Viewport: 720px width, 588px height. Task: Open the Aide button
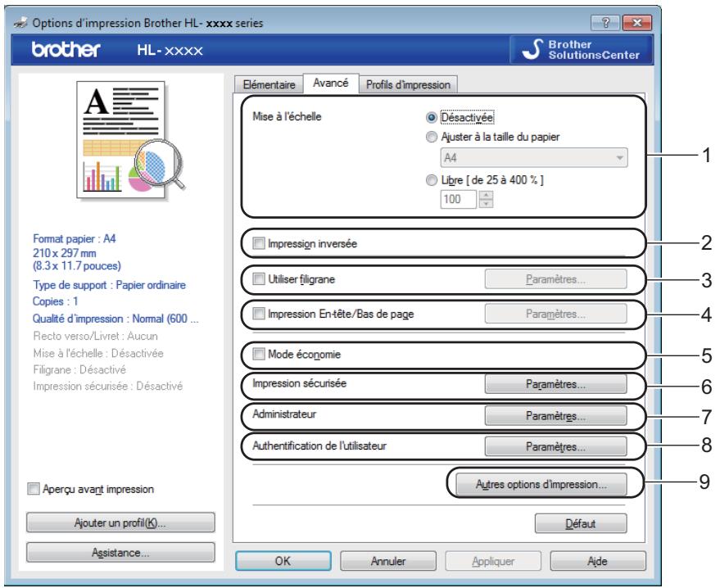598,561
